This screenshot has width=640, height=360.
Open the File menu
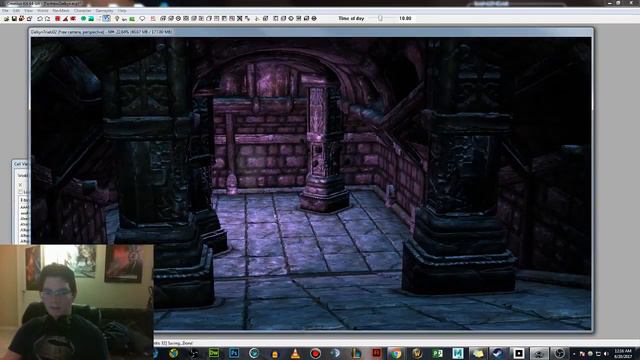coord(5,11)
